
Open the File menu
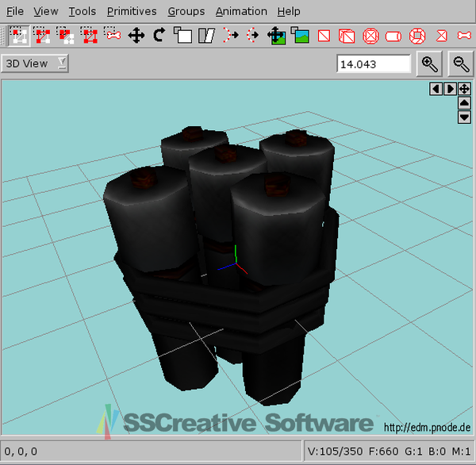[x=15, y=12]
